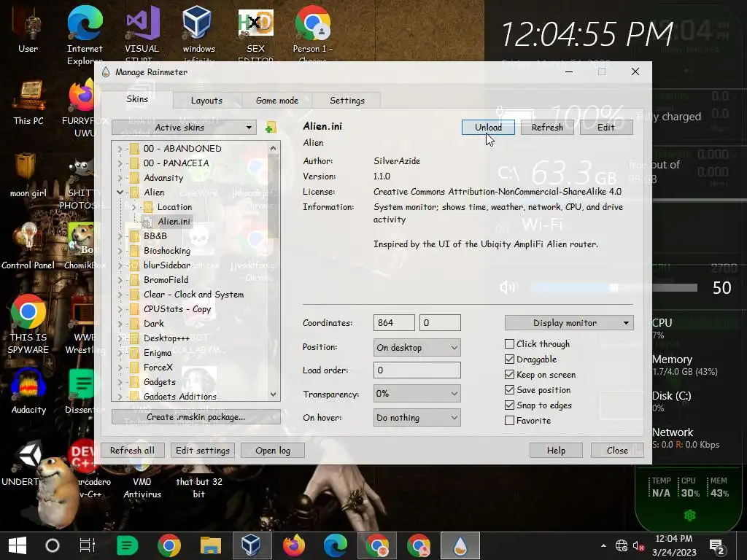Click the skin list vertical scrollbar
The image size is (747, 560).
click(x=273, y=271)
